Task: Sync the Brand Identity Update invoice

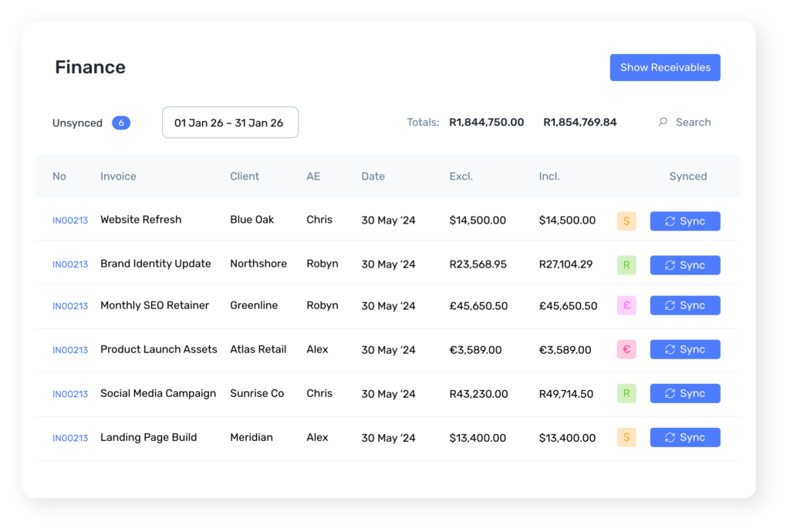Action: (x=685, y=264)
